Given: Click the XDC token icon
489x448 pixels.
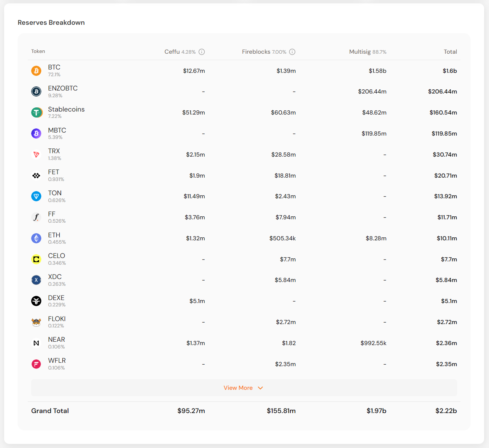Looking at the screenshot, I should click(36, 280).
